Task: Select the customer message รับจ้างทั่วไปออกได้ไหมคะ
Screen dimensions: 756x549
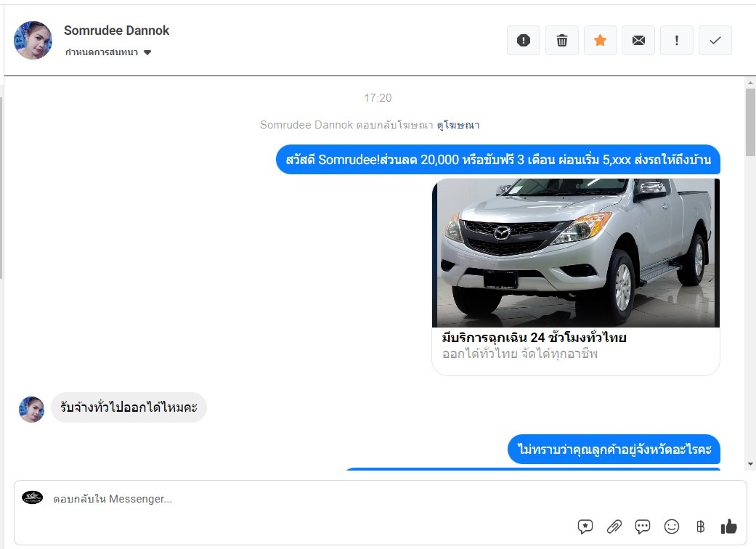Action: (x=129, y=407)
